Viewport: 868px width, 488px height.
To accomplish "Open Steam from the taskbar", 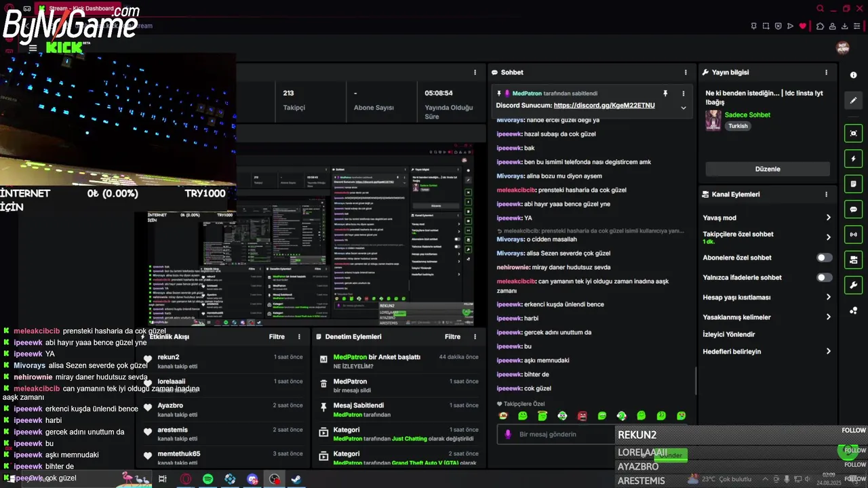I will (x=296, y=479).
